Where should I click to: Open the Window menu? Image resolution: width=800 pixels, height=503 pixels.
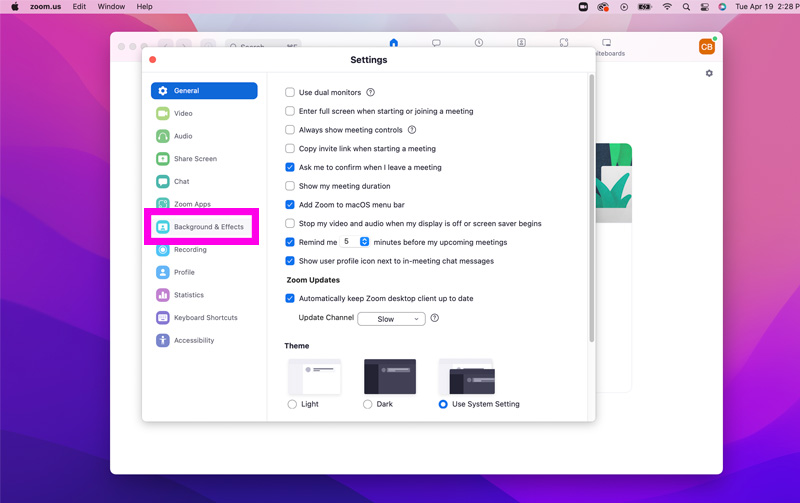point(111,7)
